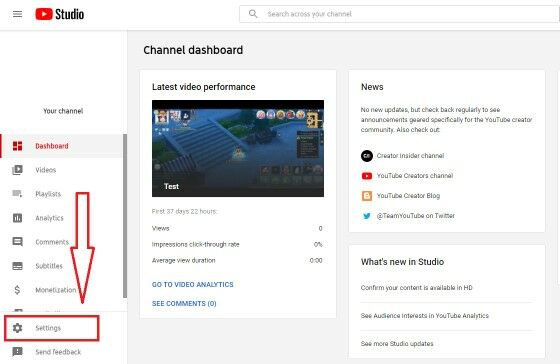The width and height of the screenshot is (560, 364).
Task: Open @TeamYouTube on Twitter link
Action: click(x=416, y=216)
